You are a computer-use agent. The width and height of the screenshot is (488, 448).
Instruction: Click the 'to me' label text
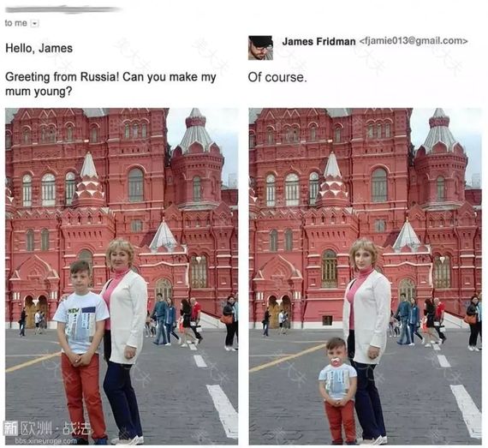16,23
